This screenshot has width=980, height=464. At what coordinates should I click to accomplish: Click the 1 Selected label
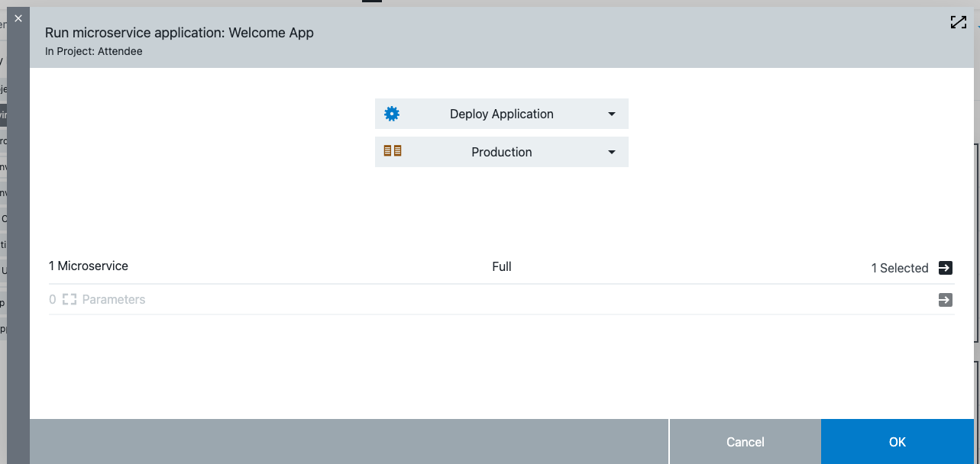900,268
